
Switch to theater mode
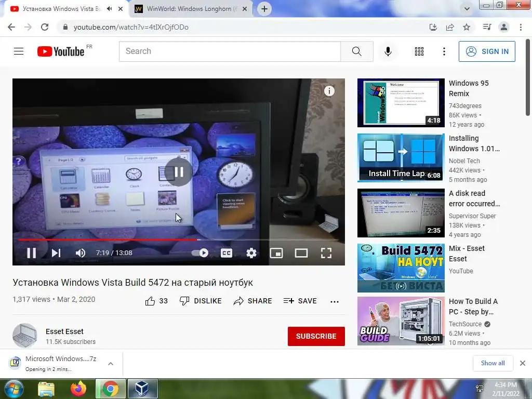(x=301, y=253)
